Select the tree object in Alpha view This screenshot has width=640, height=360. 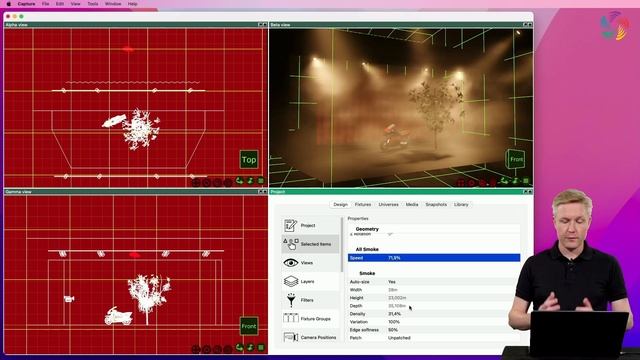pos(141,129)
